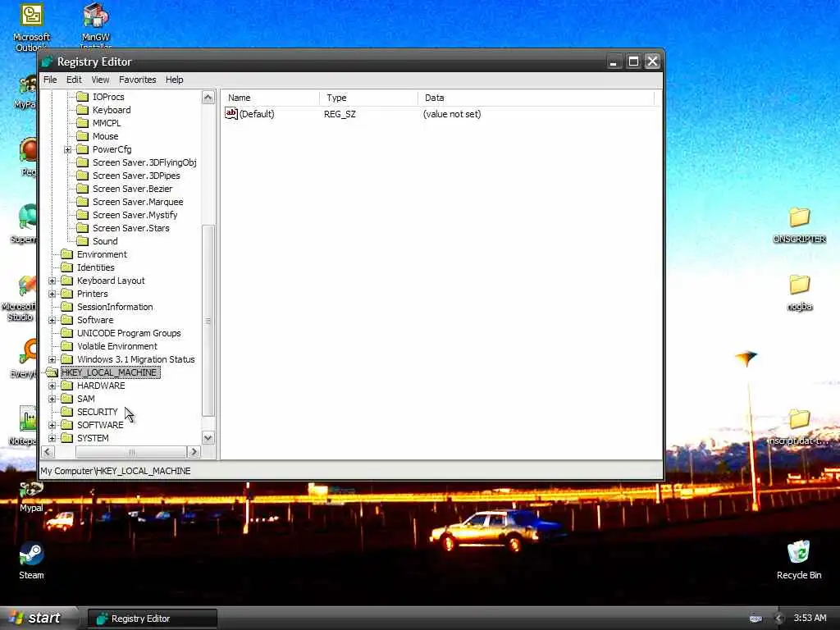Select the Keyboard key folder icon
The image size is (840, 630).
tap(83, 110)
